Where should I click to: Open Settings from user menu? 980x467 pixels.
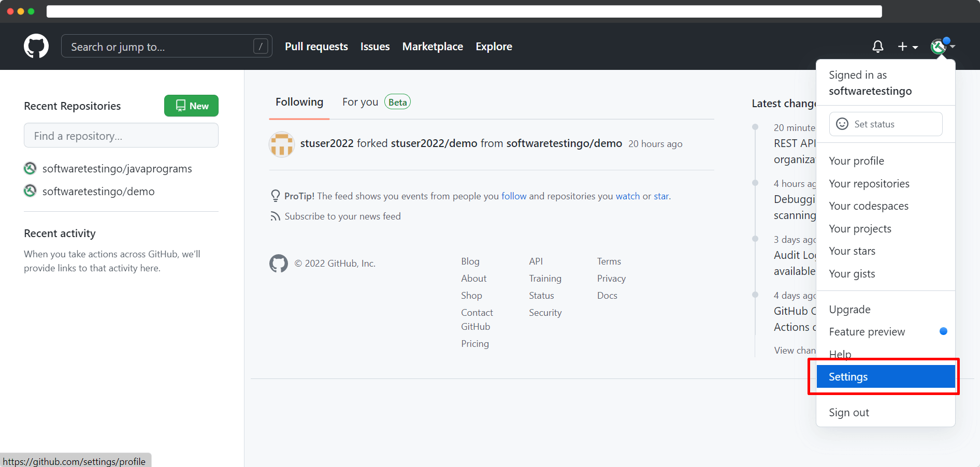[885, 377]
